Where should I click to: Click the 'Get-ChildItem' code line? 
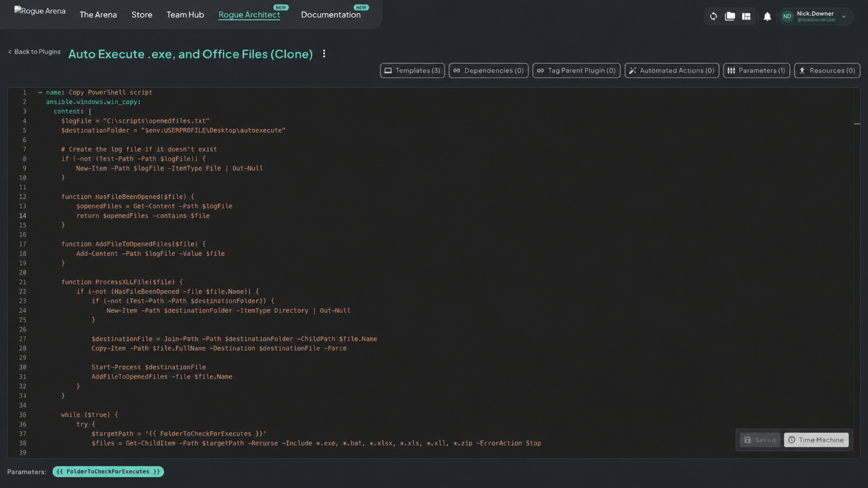click(316, 443)
